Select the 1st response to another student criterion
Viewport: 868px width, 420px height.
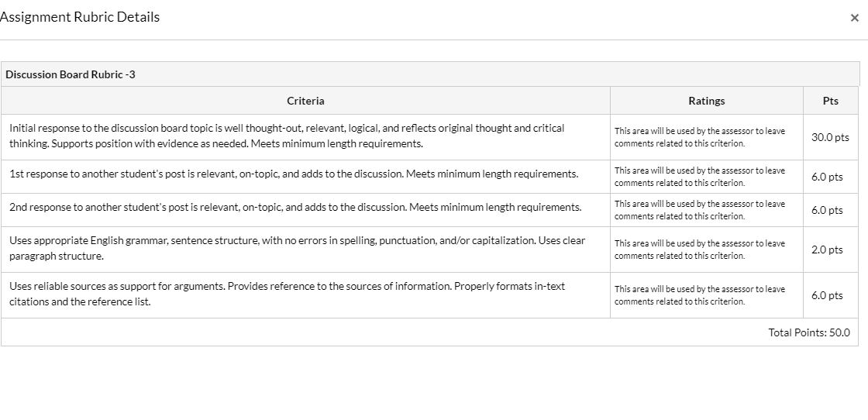pyautogui.click(x=294, y=174)
